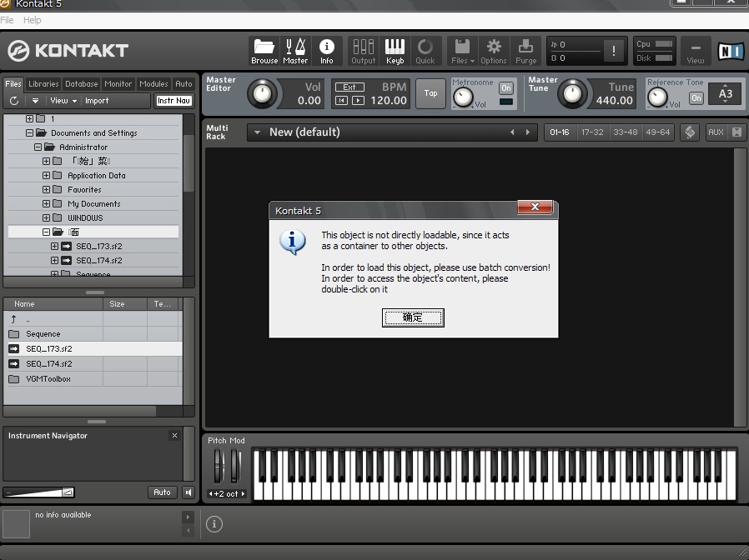Click the Tap tempo button
The width and height of the screenshot is (749, 560).
tap(430, 93)
